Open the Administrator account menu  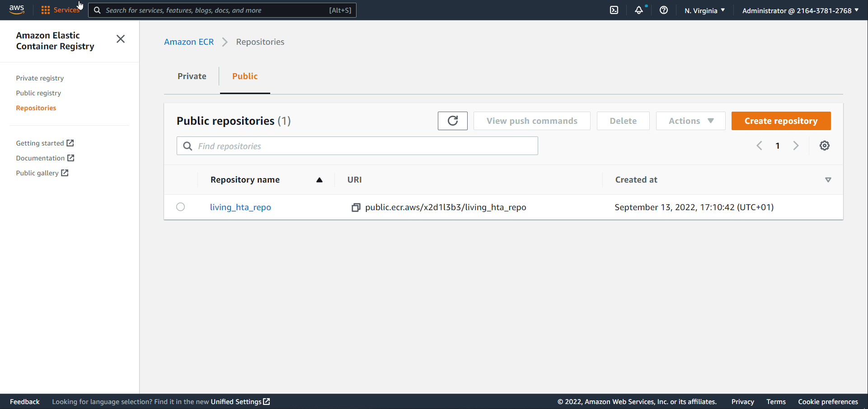[799, 10]
